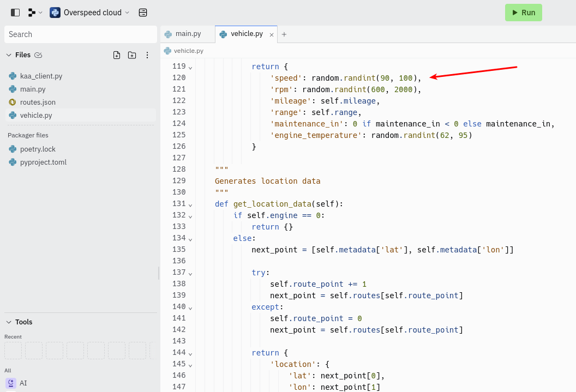
Task: Click the main.py tab Python icon
Action: (168, 34)
